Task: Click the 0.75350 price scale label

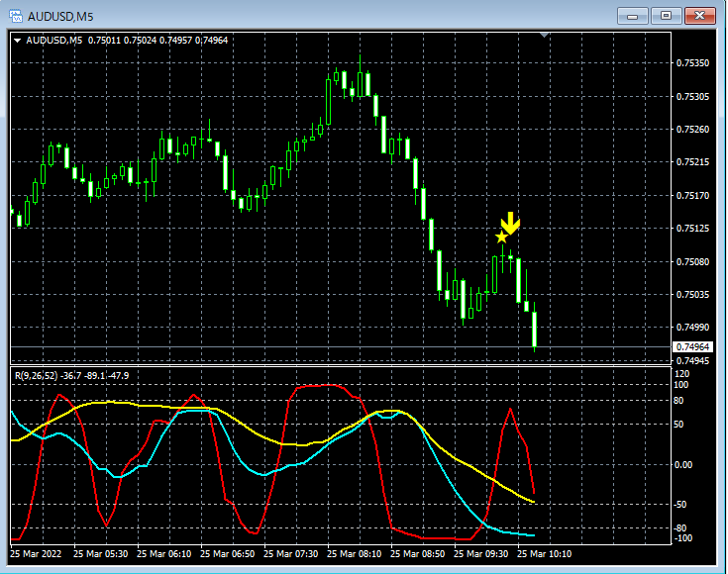Action: point(692,63)
